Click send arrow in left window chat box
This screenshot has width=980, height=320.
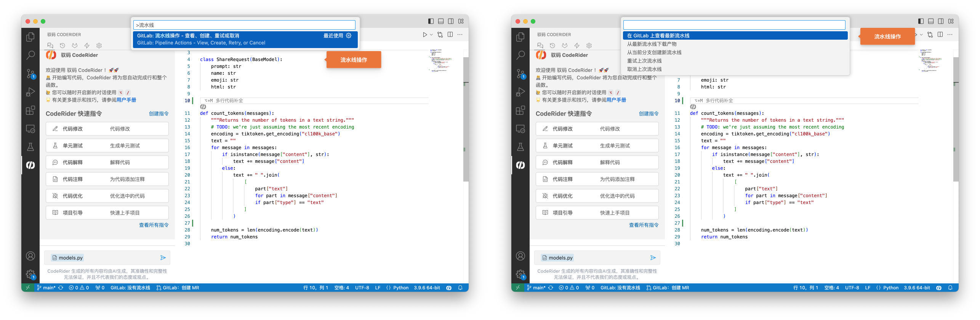click(x=163, y=258)
